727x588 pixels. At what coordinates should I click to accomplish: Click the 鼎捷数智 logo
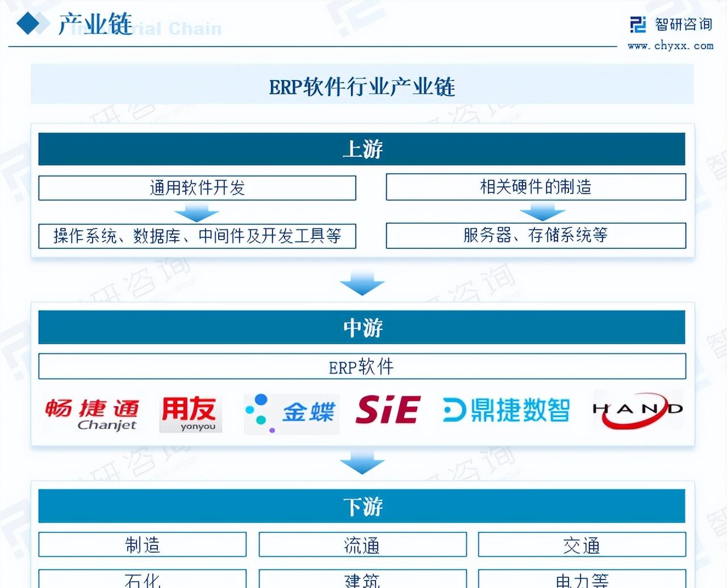coord(504,411)
